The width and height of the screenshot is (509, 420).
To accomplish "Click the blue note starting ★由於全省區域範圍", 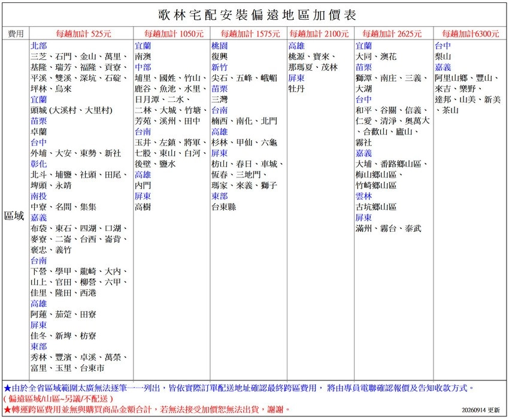I will [x=238, y=388].
